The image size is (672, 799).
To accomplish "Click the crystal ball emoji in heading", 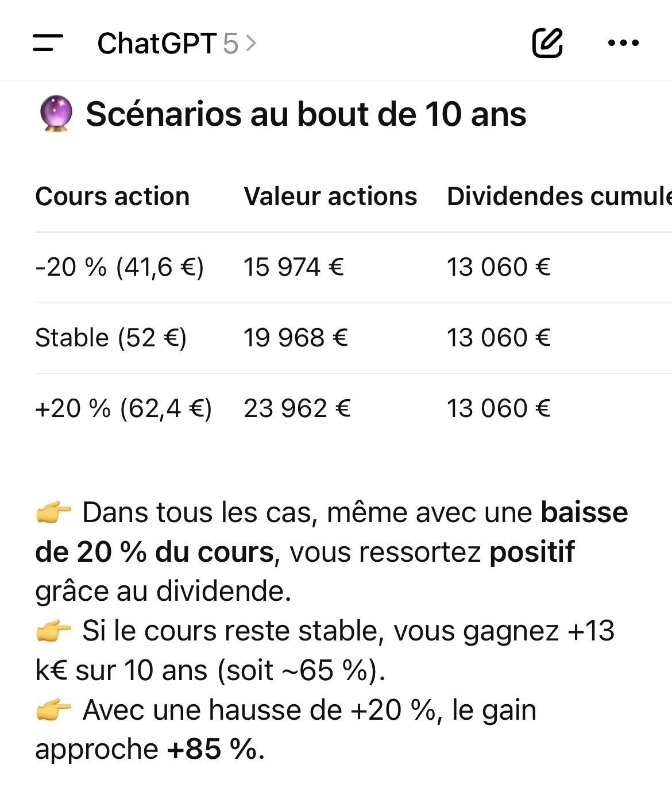I will [x=56, y=114].
